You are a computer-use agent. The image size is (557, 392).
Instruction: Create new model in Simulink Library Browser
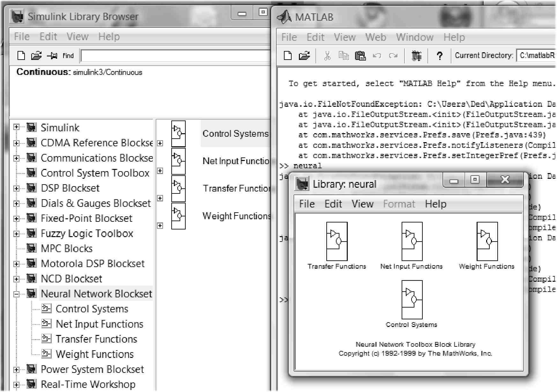21,56
